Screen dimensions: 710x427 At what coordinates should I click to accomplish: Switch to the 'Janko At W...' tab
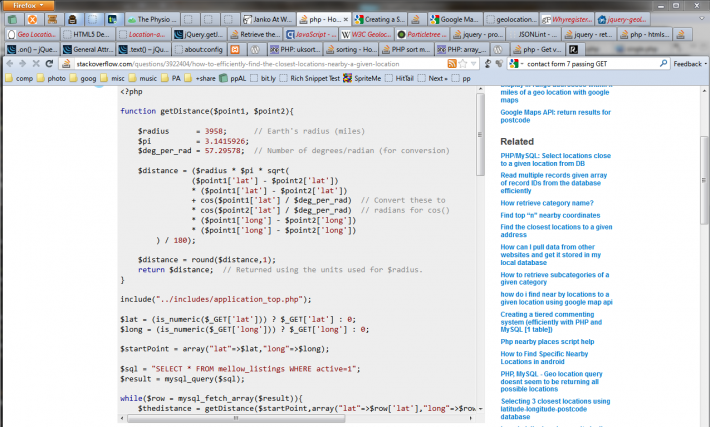point(268,19)
